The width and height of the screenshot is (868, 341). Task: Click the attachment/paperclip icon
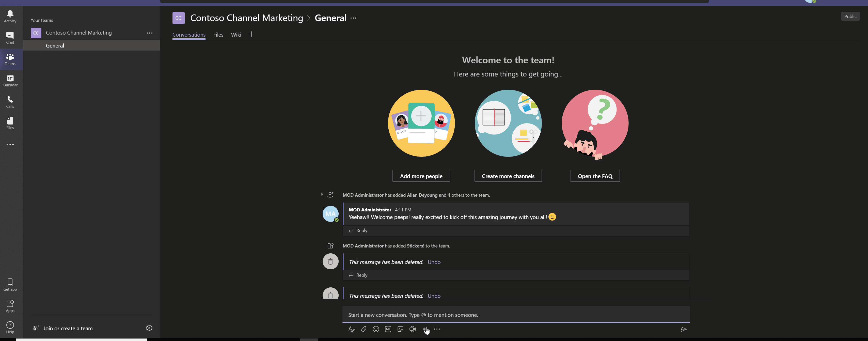pos(364,329)
